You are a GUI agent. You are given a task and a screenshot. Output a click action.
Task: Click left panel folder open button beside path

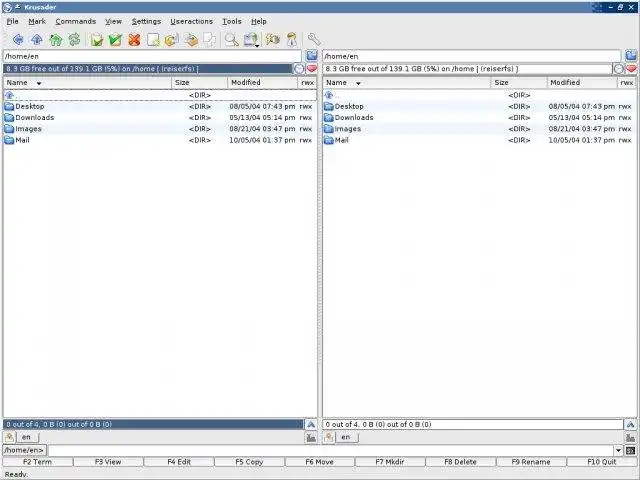pyautogui.click(x=312, y=56)
